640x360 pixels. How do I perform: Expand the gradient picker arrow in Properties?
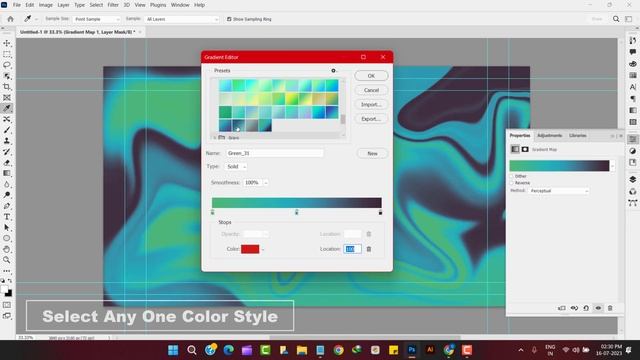click(x=613, y=166)
